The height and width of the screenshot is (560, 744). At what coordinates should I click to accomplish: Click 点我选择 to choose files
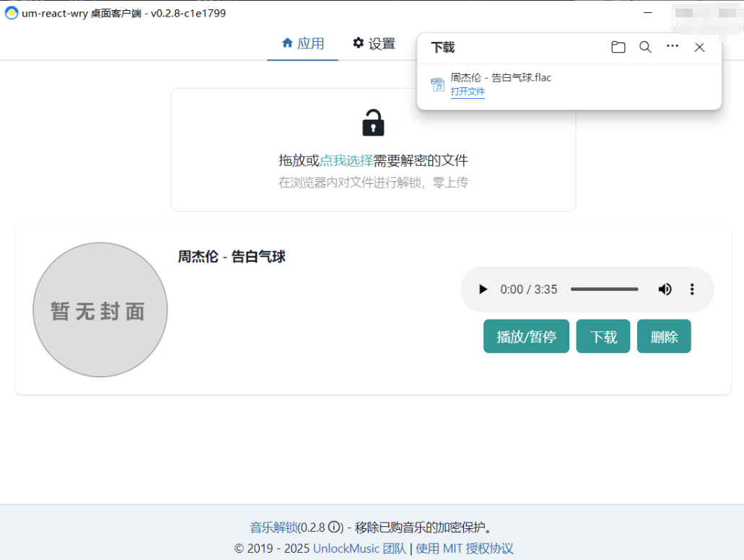(346, 160)
